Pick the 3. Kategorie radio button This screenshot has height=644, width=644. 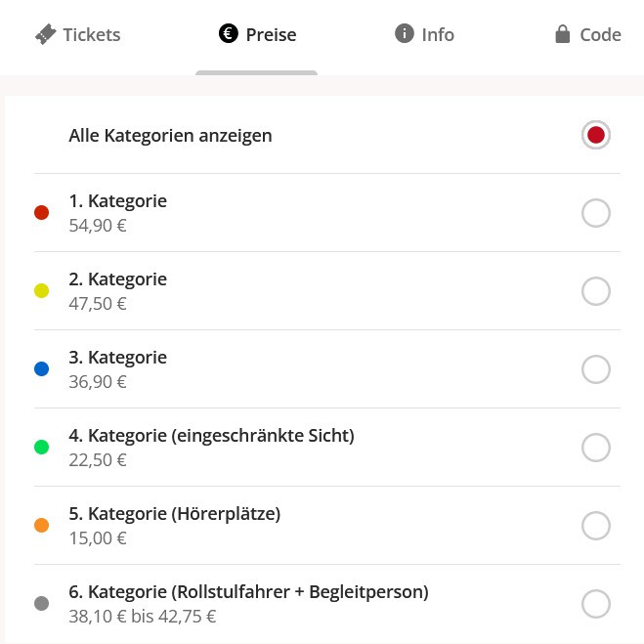click(x=596, y=369)
